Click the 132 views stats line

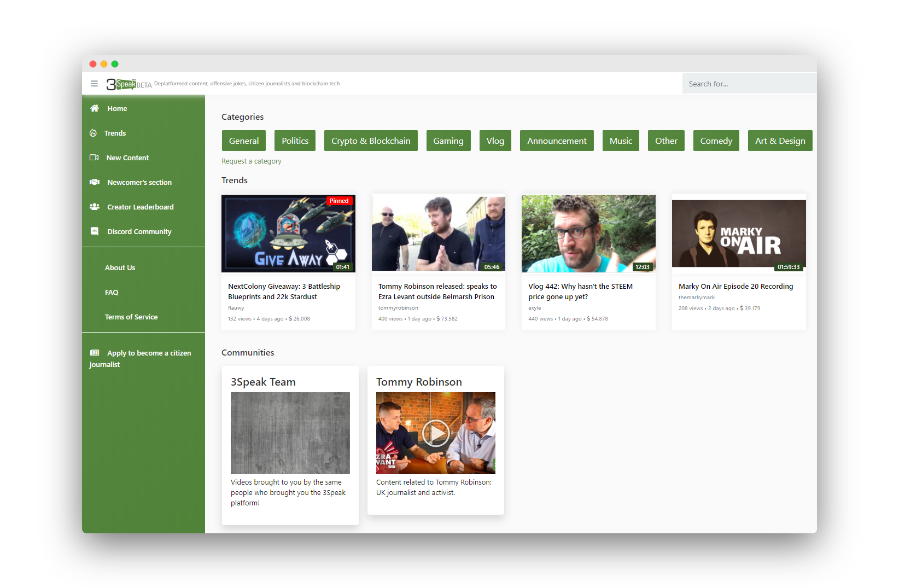pos(269,319)
